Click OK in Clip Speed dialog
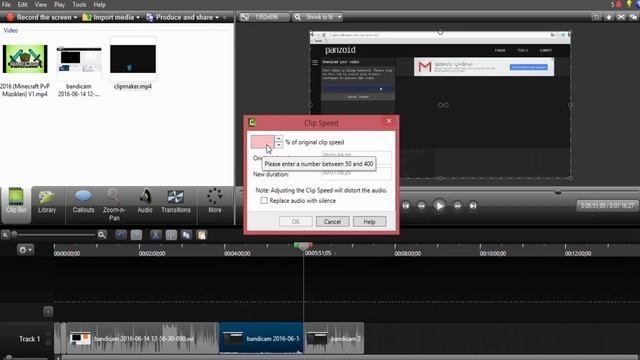The height and width of the screenshot is (360, 640). click(x=296, y=222)
